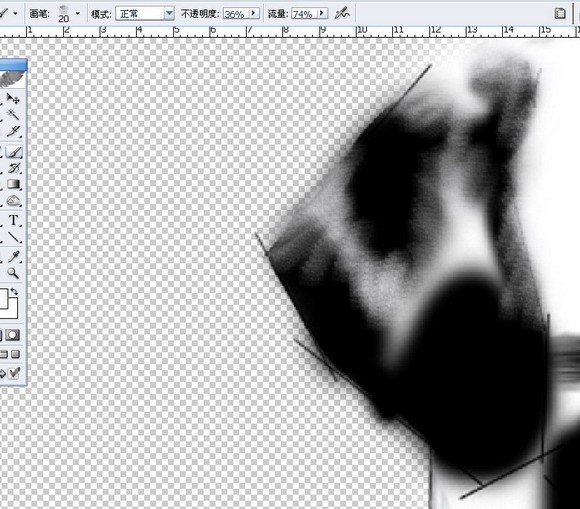Viewport: 580px width, 509px height.
Task: Expand the brush picker arrow
Action: [78, 14]
